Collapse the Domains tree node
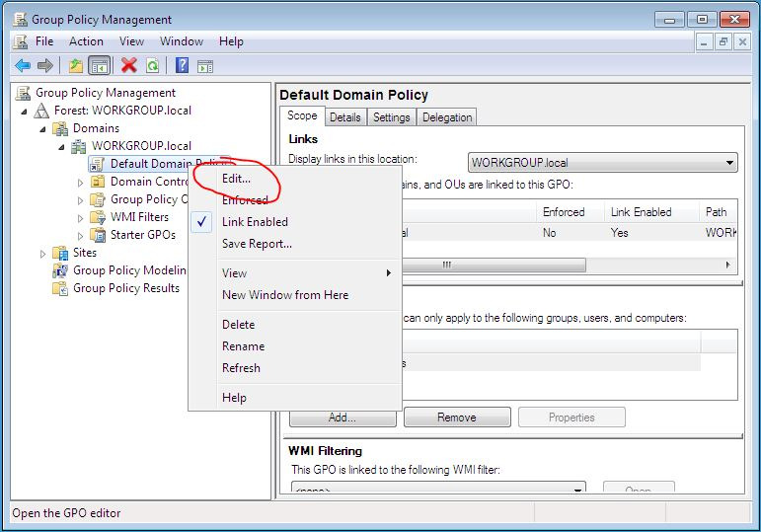Viewport: 761px width, 532px height. tap(42, 128)
